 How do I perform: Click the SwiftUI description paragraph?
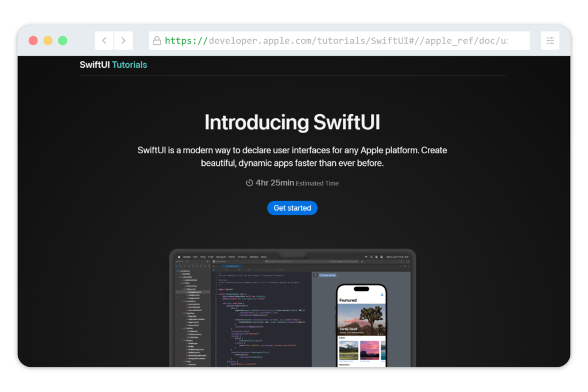coord(292,157)
